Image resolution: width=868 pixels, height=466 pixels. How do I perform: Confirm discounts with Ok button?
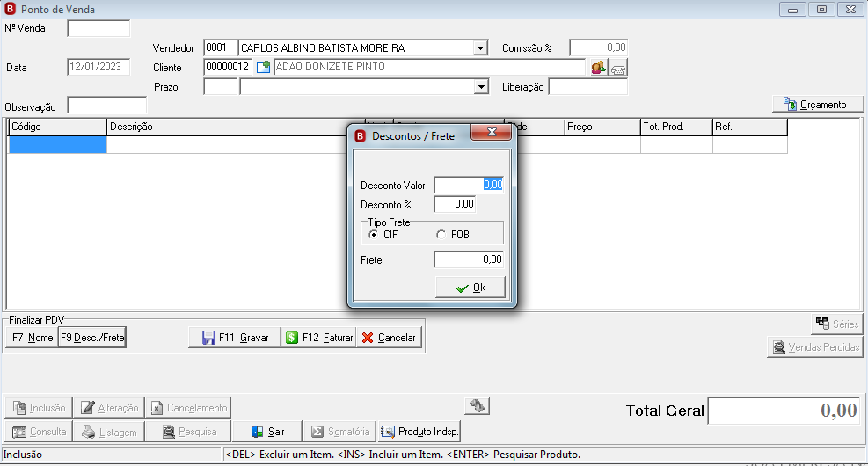click(x=470, y=288)
